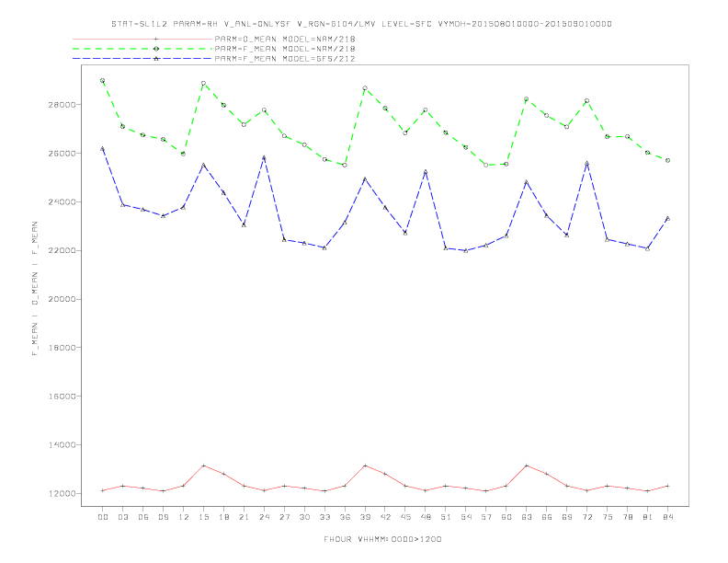
Task: Click the 27 forecast hour tick label
Action: tap(284, 517)
